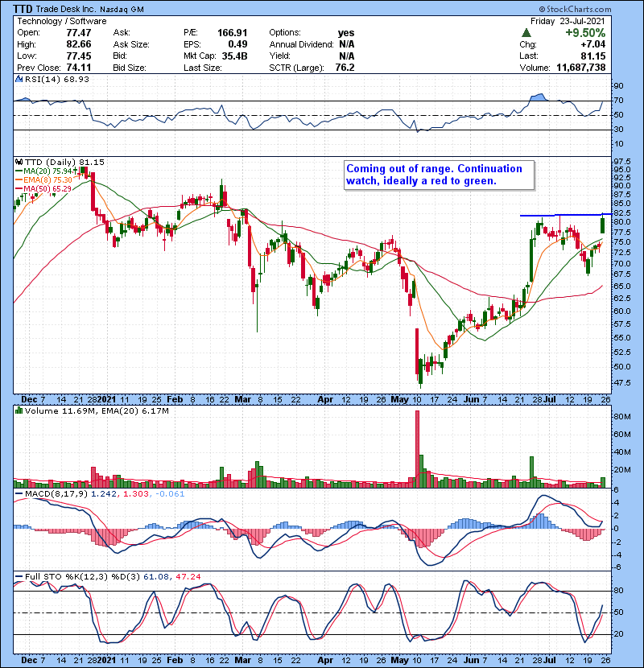Click the stochastic %D value 47.24
The image size is (644, 668).
tap(188, 576)
